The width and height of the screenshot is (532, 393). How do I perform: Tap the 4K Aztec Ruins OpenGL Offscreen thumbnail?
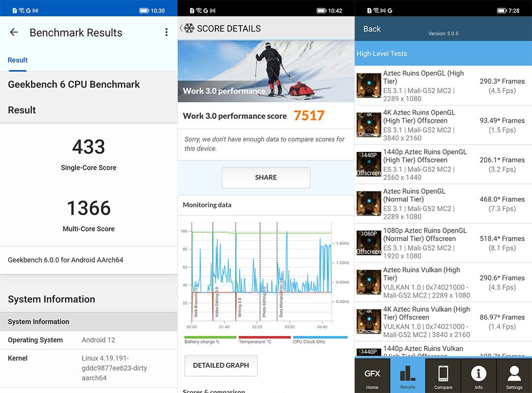coord(369,125)
